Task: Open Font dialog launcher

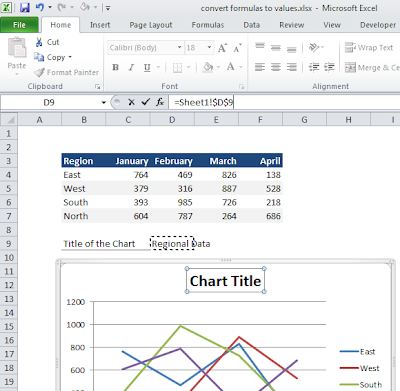Action: [241, 87]
